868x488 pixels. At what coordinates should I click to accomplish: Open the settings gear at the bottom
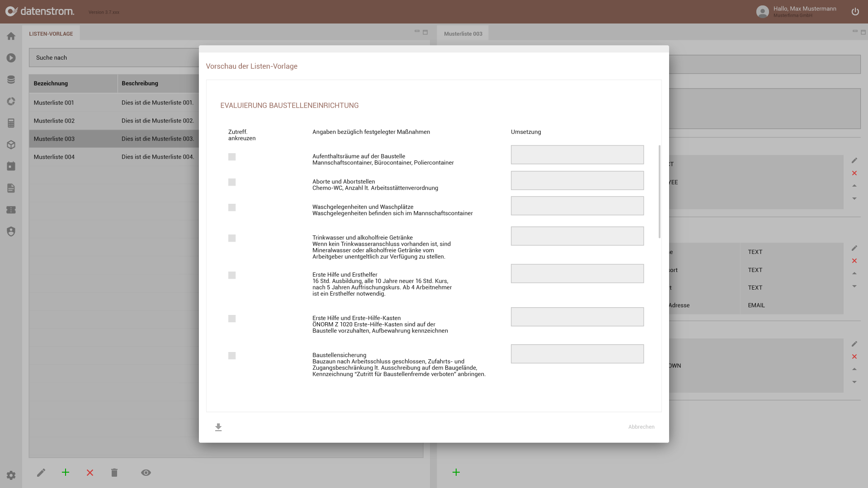pyautogui.click(x=11, y=475)
